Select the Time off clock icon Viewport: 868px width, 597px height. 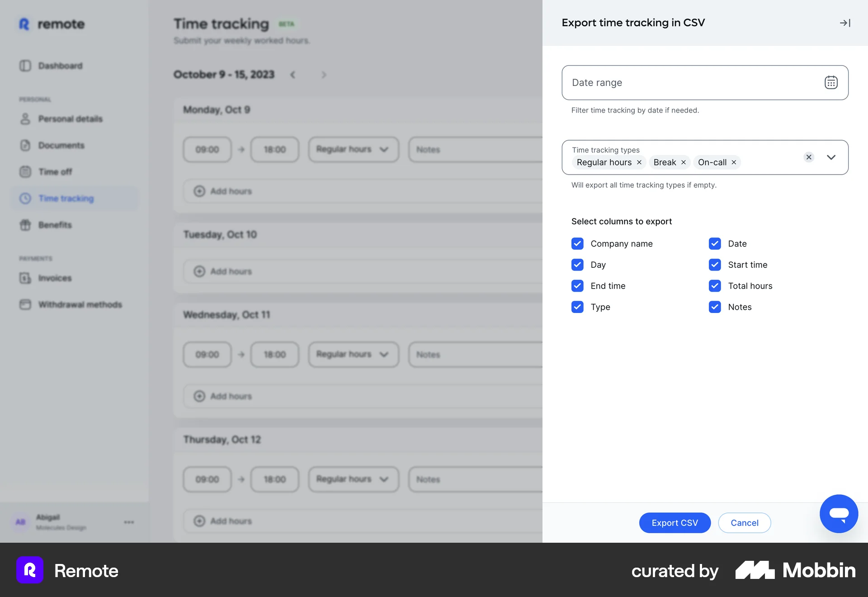[x=25, y=172]
